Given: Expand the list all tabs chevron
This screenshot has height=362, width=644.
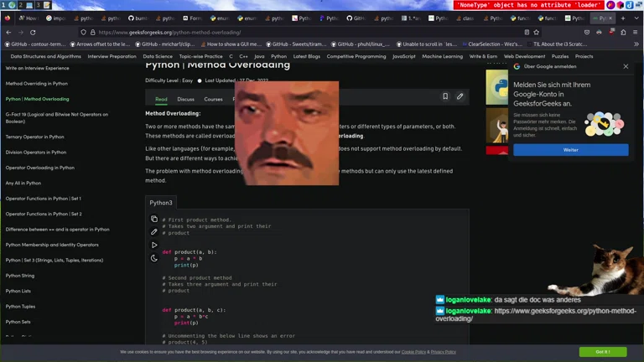Looking at the screenshot, I should [636, 18].
